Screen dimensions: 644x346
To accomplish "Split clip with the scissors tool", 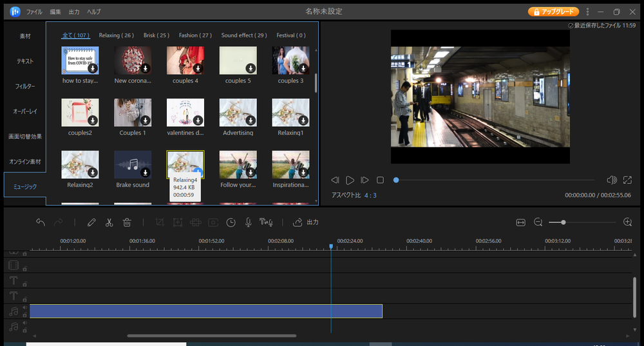I will 109,222.
